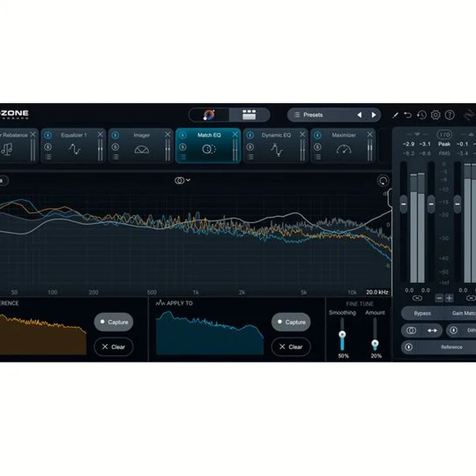The height and width of the screenshot is (476, 476).
Task: Load the previous preset arrow
Action: 360,115
